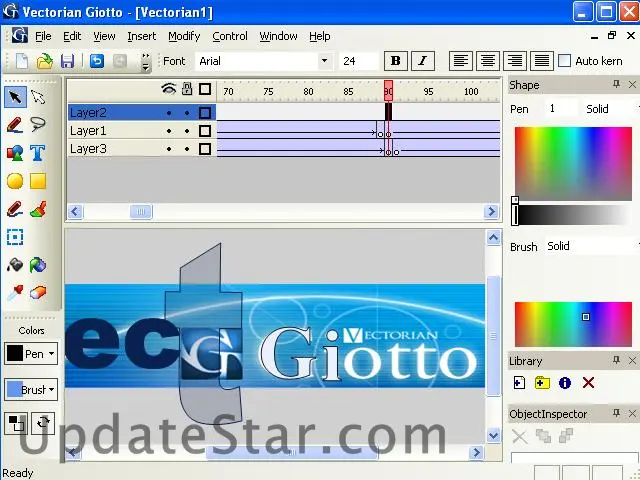This screenshot has height=480, width=640.
Task: Create a new document
Action: pyautogui.click(x=22, y=61)
